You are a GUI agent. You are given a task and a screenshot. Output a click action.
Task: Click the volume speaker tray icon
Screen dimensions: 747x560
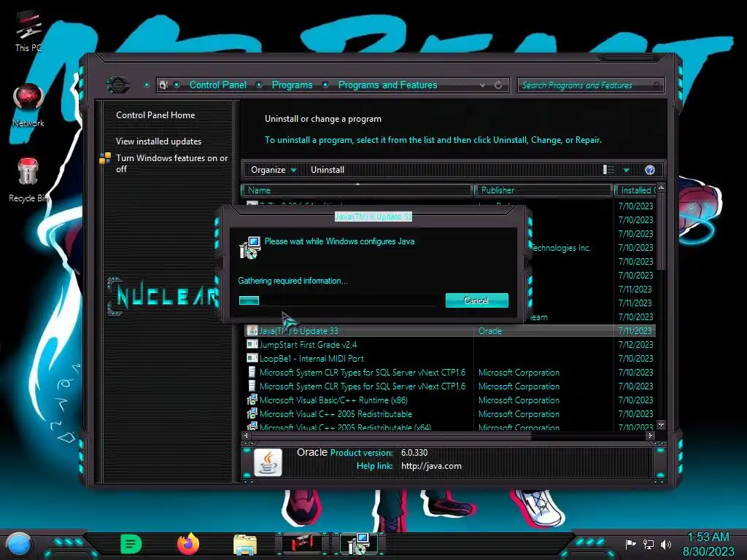coord(665,544)
